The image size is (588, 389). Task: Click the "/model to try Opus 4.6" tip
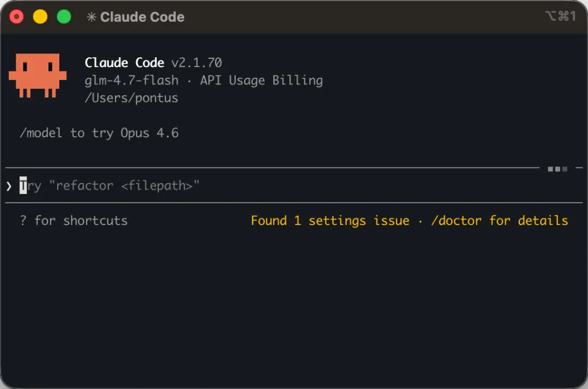[x=99, y=133]
